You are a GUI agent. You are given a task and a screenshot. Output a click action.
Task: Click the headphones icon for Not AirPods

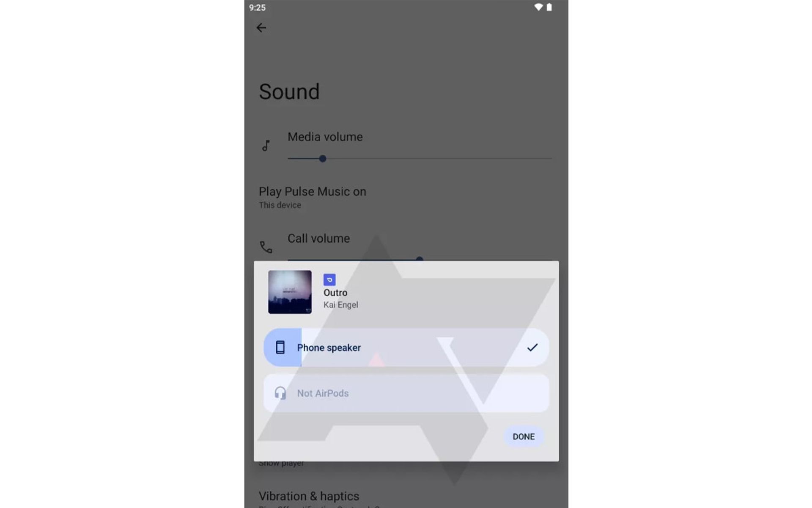click(x=280, y=392)
